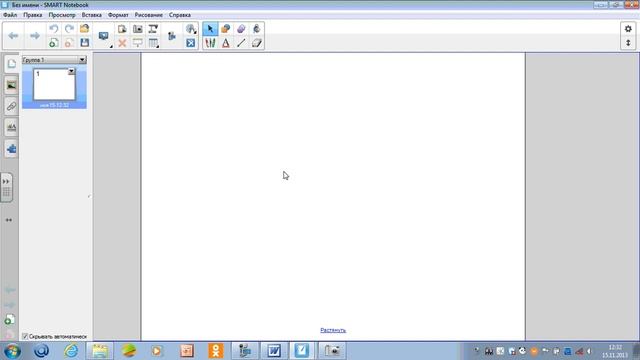The height and width of the screenshot is (360, 640).
Task: Select the purple Eraser tool
Action: tap(241, 29)
